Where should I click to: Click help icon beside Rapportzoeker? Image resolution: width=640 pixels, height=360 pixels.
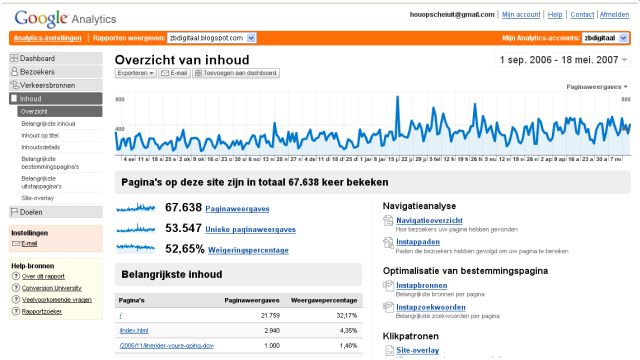(x=16, y=311)
